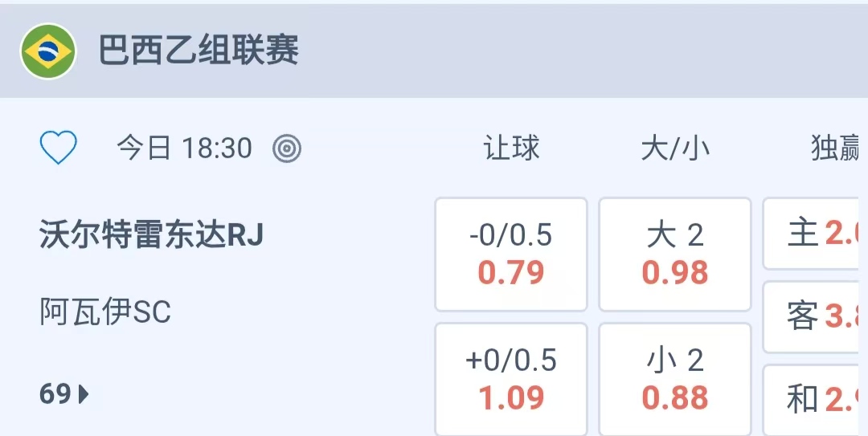Bet on 大 2 at 0.98
The width and height of the screenshot is (868, 436).
coord(675,254)
